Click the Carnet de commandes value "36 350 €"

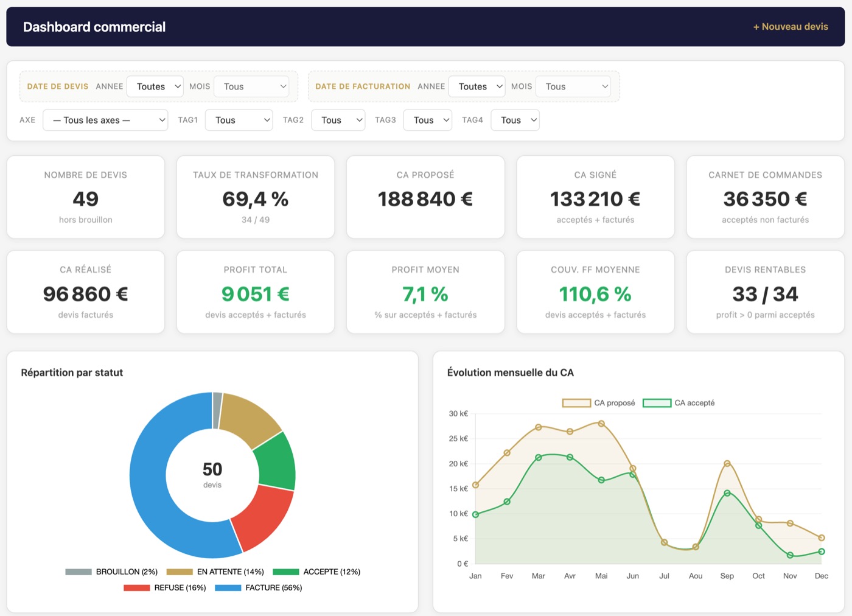pos(766,199)
